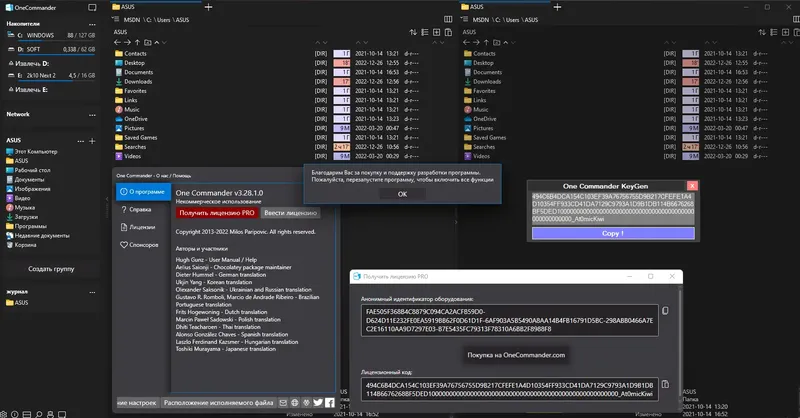Switch to Справка tab

(x=136, y=209)
